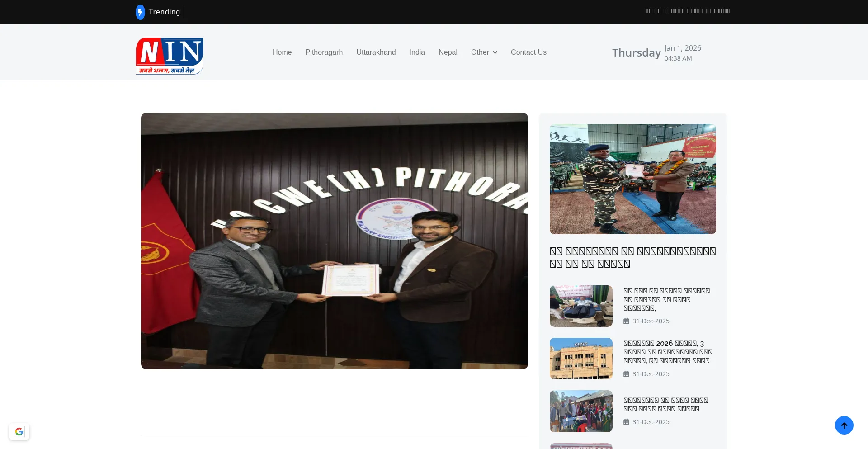The height and width of the screenshot is (449, 868).
Task: Click the first sidebar article headline
Action: pyautogui.click(x=667, y=299)
